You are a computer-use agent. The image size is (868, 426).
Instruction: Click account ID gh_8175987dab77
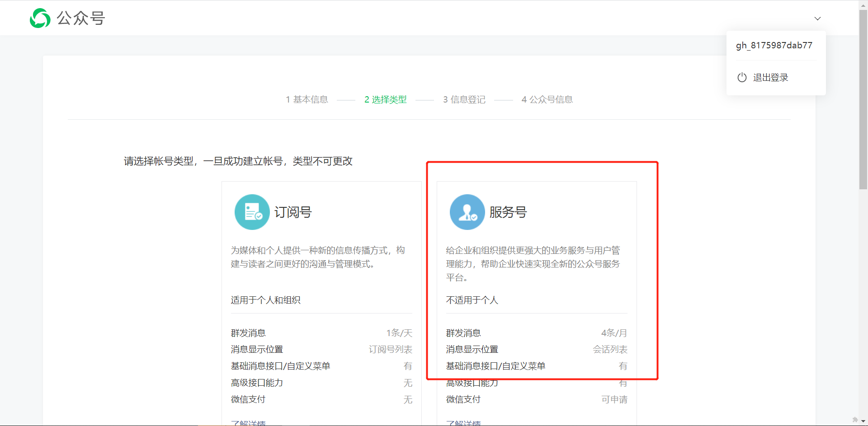[x=774, y=45]
